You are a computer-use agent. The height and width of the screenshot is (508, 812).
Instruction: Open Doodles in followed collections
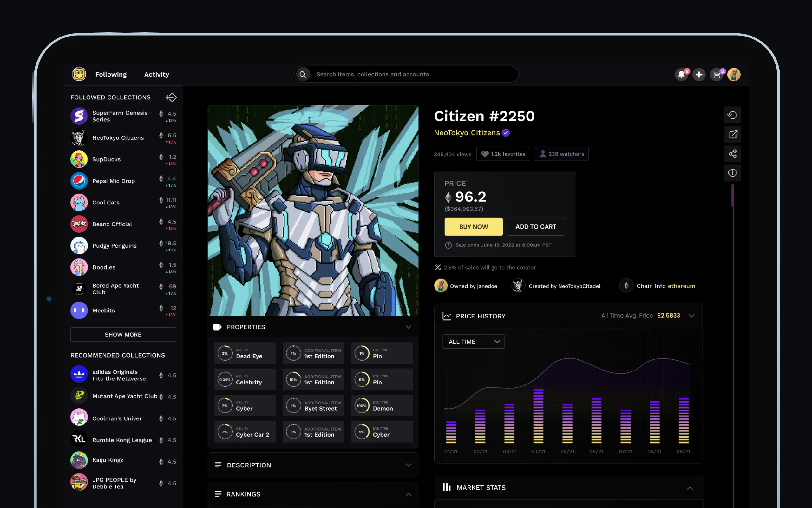pyautogui.click(x=123, y=267)
